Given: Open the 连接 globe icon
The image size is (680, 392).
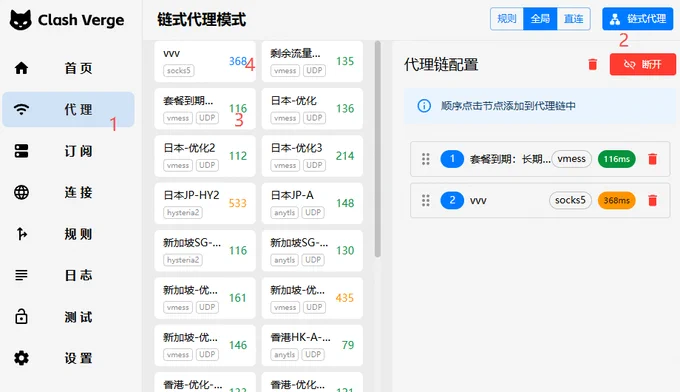Looking at the screenshot, I should pos(21,192).
